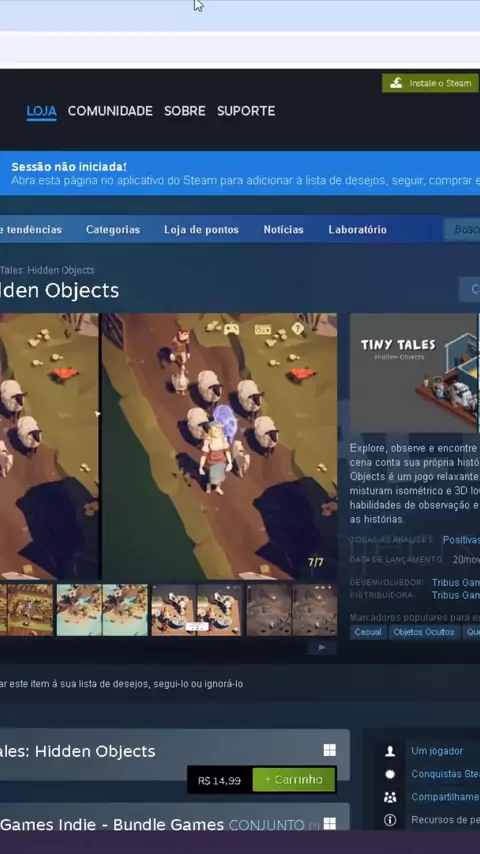Image resolution: width=480 pixels, height=854 pixels.
Task: Click the single player person icon
Action: pos(390,751)
